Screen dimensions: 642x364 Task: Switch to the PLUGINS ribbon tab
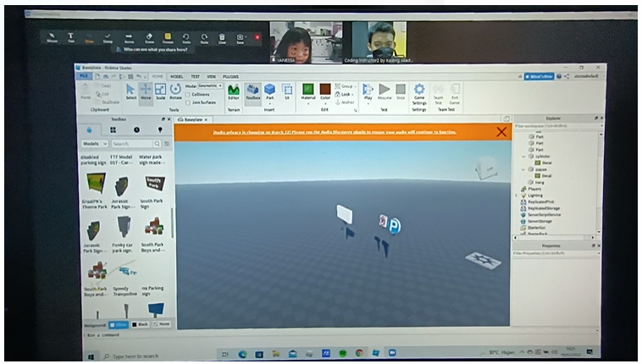click(230, 77)
